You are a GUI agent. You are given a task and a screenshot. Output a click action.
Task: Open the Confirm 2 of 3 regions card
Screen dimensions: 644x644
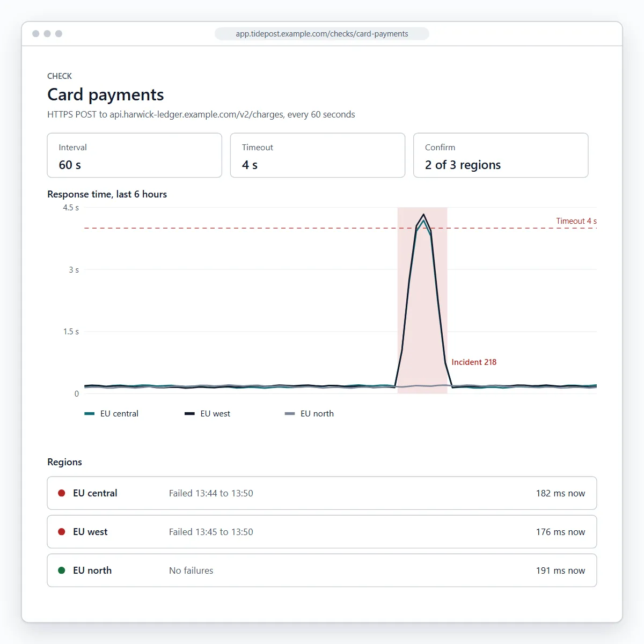(501, 155)
